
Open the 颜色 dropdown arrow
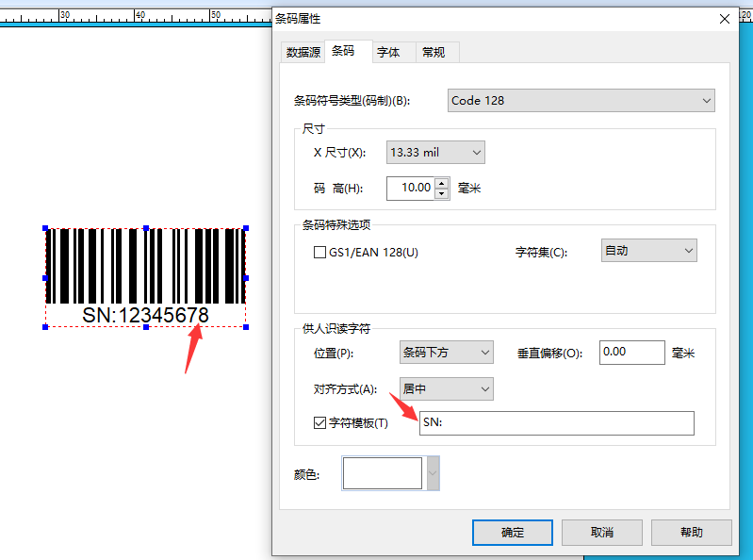click(x=433, y=473)
